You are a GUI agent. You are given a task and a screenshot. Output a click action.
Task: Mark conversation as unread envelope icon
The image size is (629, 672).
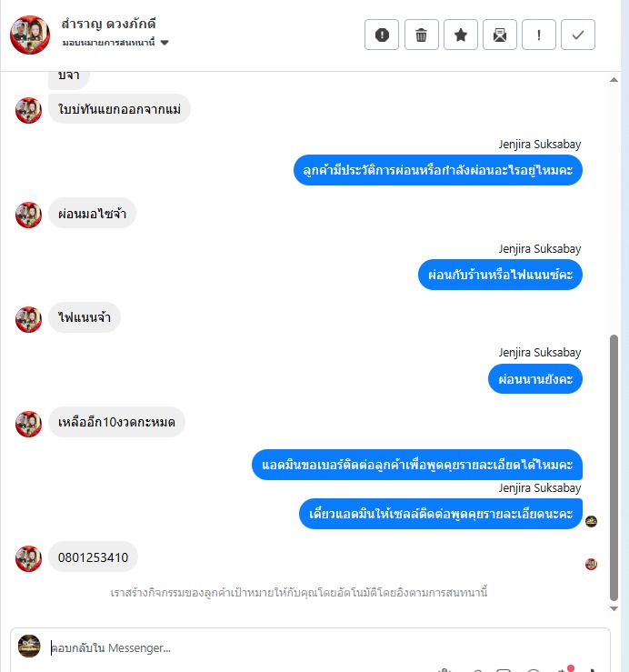[500, 35]
